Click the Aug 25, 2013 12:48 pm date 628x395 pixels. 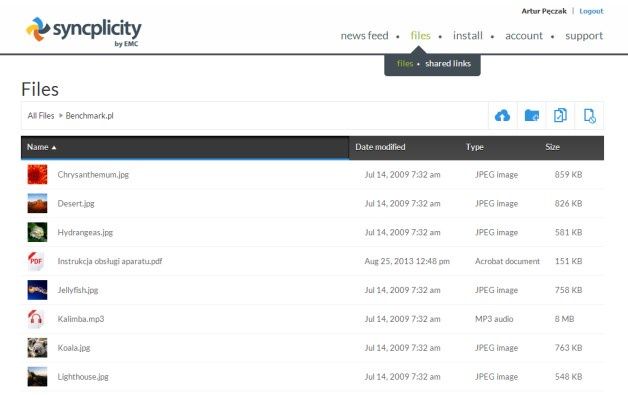tap(407, 261)
